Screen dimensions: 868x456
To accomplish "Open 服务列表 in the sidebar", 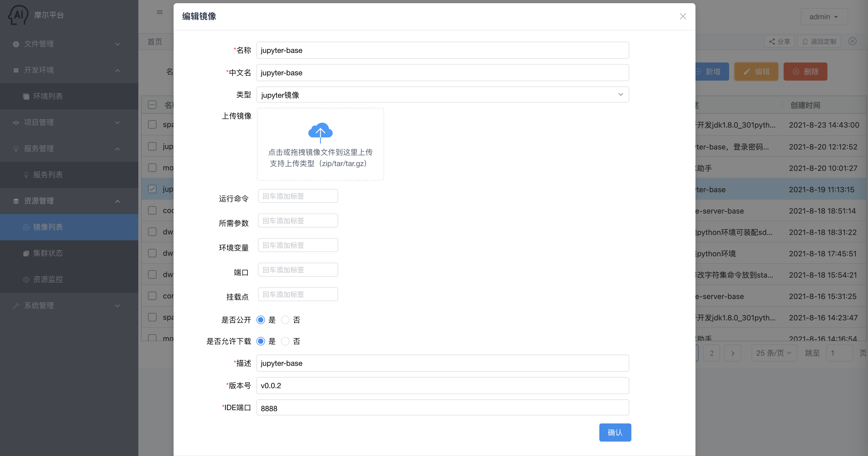I will click(x=69, y=175).
